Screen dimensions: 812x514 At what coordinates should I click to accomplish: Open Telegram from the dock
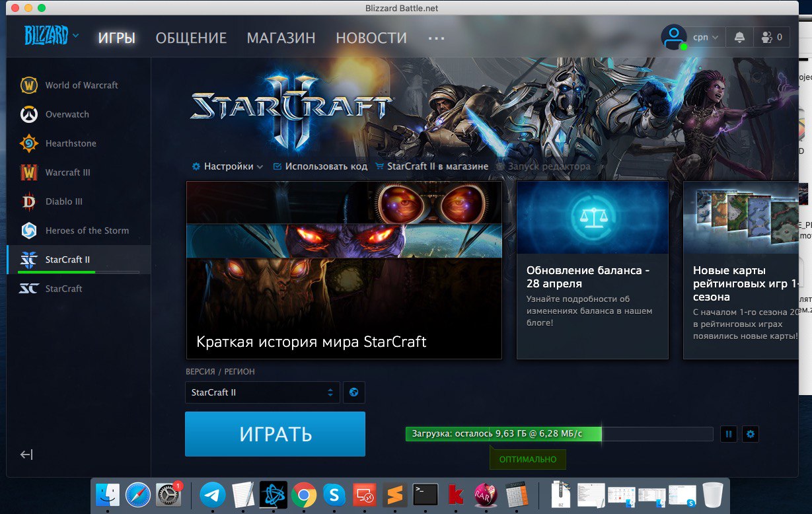tap(212, 495)
